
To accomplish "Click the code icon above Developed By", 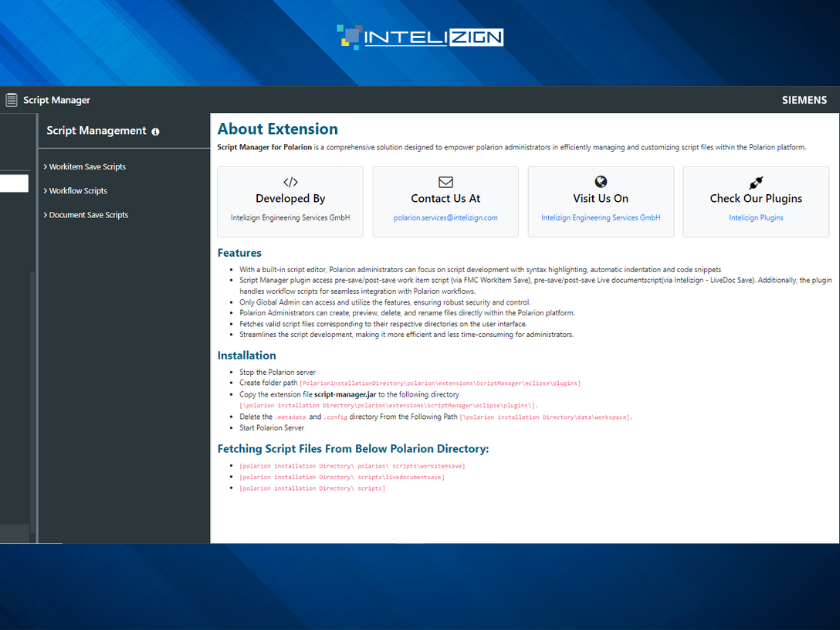I will [289, 181].
